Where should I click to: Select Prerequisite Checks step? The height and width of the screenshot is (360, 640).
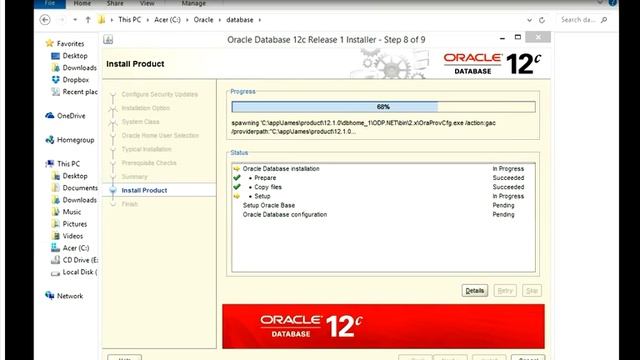(149, 163)
